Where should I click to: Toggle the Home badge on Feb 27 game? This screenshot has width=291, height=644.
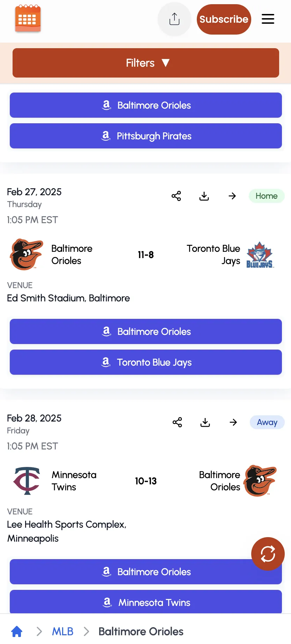pyautogui.click(x=266, y=196)
